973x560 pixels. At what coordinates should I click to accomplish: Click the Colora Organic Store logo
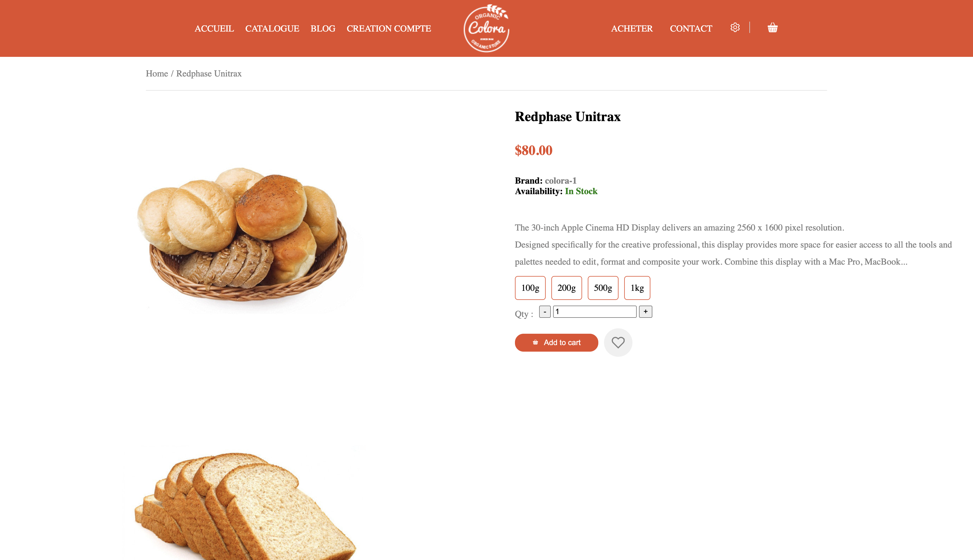tap(486, 28)
